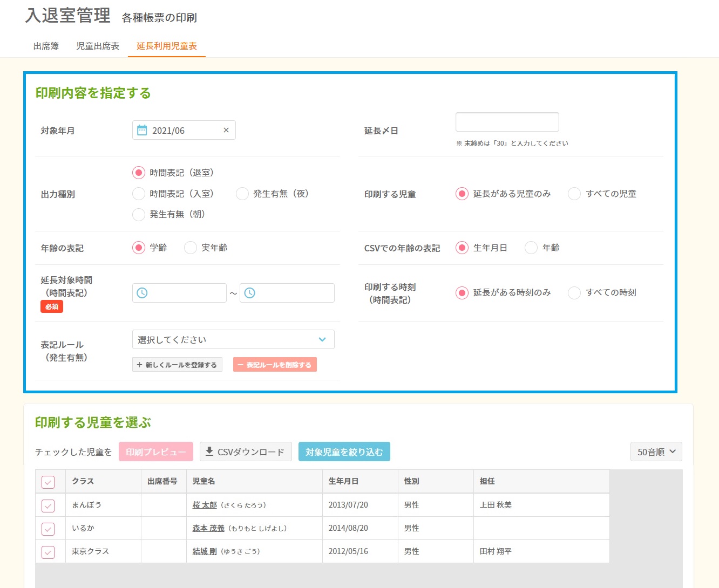This screenshot has width=719, height=588.
Task: Open the 出席簿 tab
Action: (x=46, y=46)
